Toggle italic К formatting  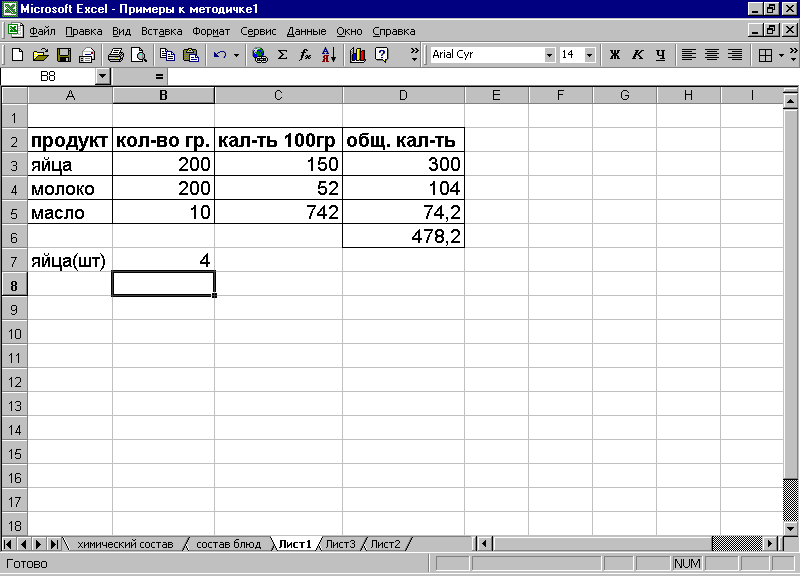point(638,55)
